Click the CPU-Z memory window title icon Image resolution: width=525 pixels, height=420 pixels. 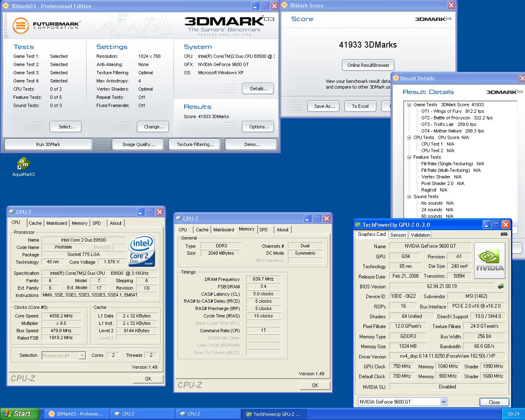[x=178, y=219]
